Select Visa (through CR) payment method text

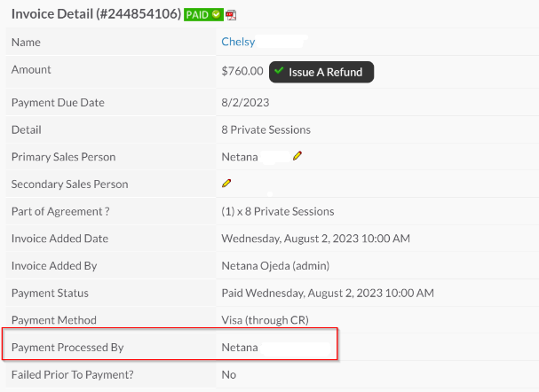pyautogui.click(x=265, y=320)
